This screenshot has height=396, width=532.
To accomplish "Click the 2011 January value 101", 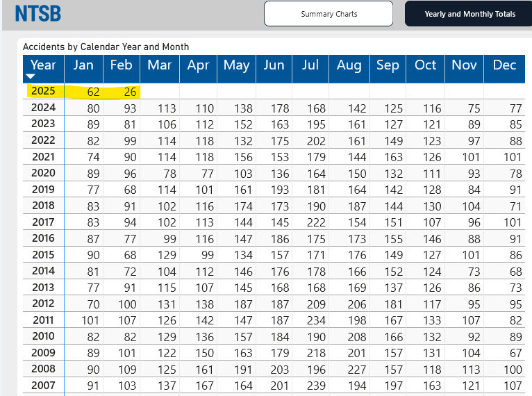I will pyautogui.click(x=90, y=320).
